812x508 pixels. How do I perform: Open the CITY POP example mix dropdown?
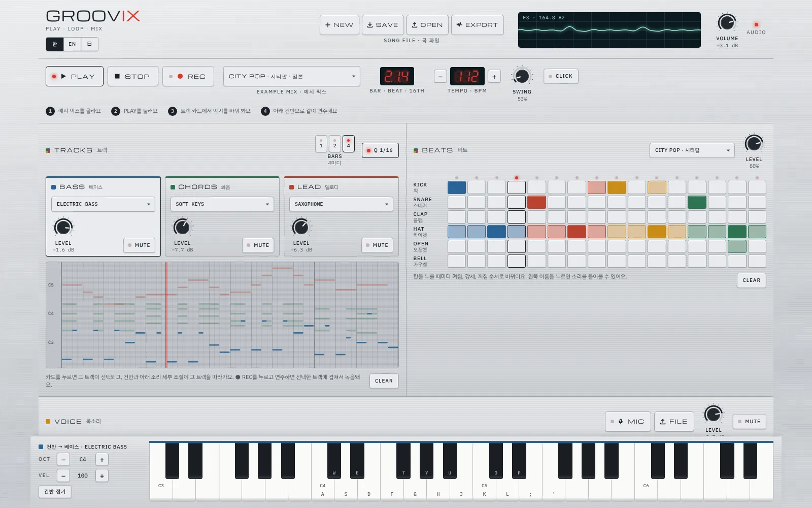tap(292, 76)
